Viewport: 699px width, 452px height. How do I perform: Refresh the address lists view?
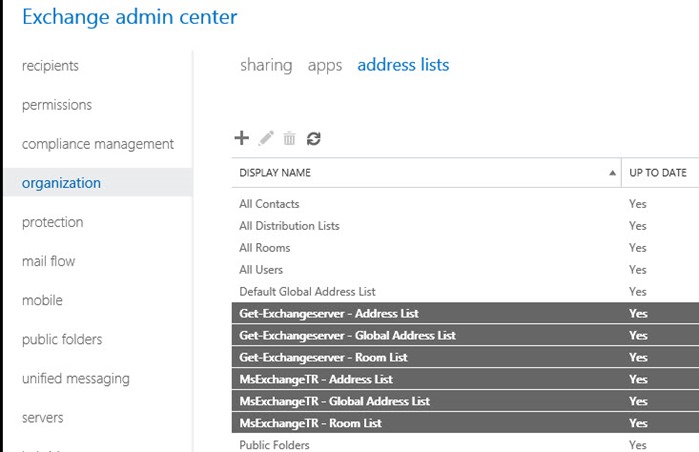click(x=313, y=139)
